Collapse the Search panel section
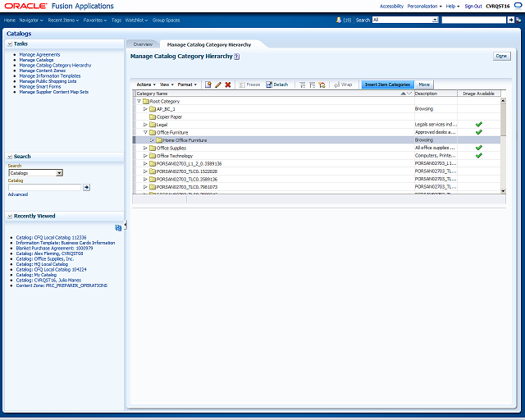 (x=10, y=157)
